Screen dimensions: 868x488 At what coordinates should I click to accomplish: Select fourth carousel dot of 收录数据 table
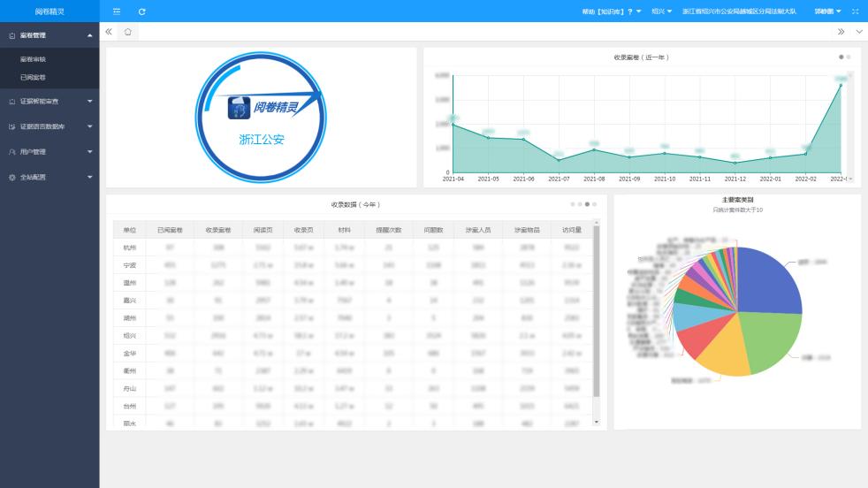click(x=595, y=204)
